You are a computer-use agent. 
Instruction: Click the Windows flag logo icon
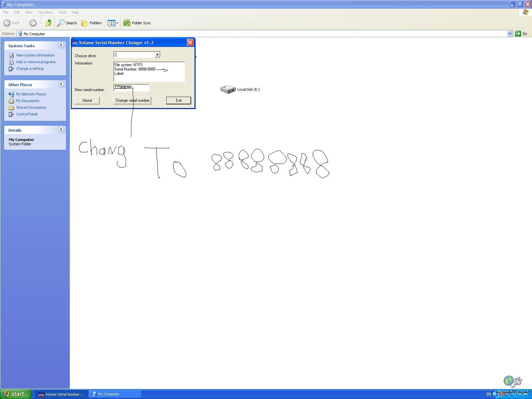[x=525, y=12]
